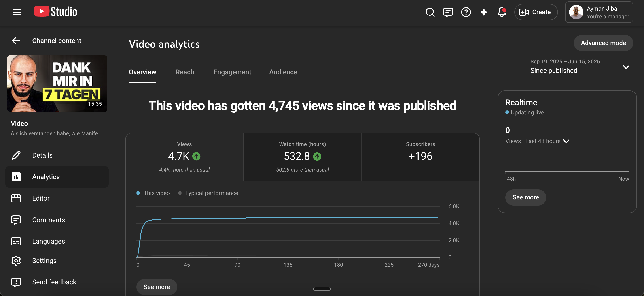Open the comments inbox icon in header
Screen dimensions: 644x296
(448, 12)
